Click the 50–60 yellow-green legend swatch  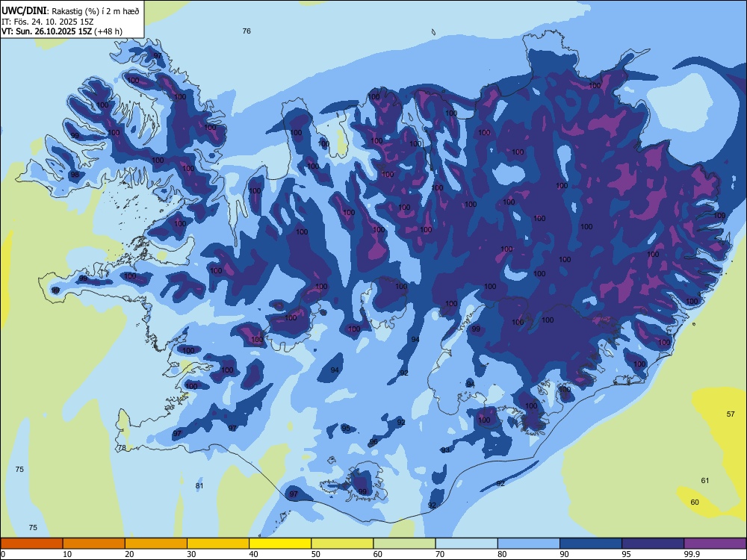pos(342,544)
